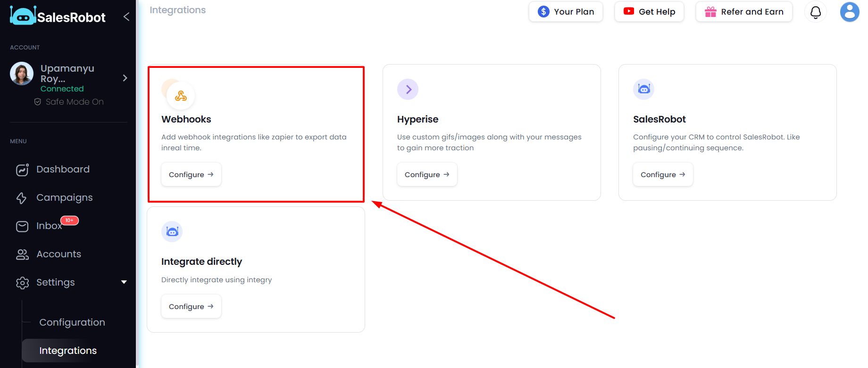Open Inbox from the menu

coord(49,226)
